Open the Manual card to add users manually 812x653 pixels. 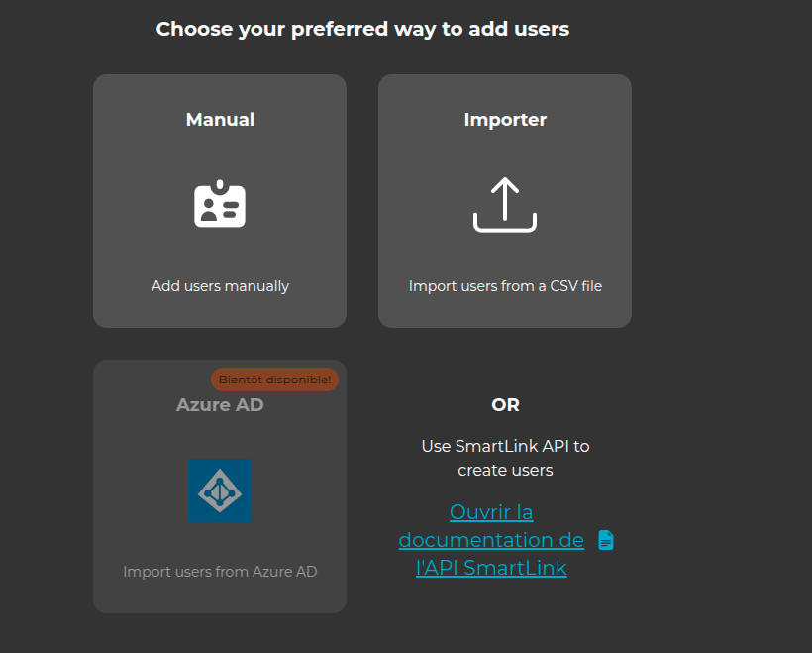point(219,200)
